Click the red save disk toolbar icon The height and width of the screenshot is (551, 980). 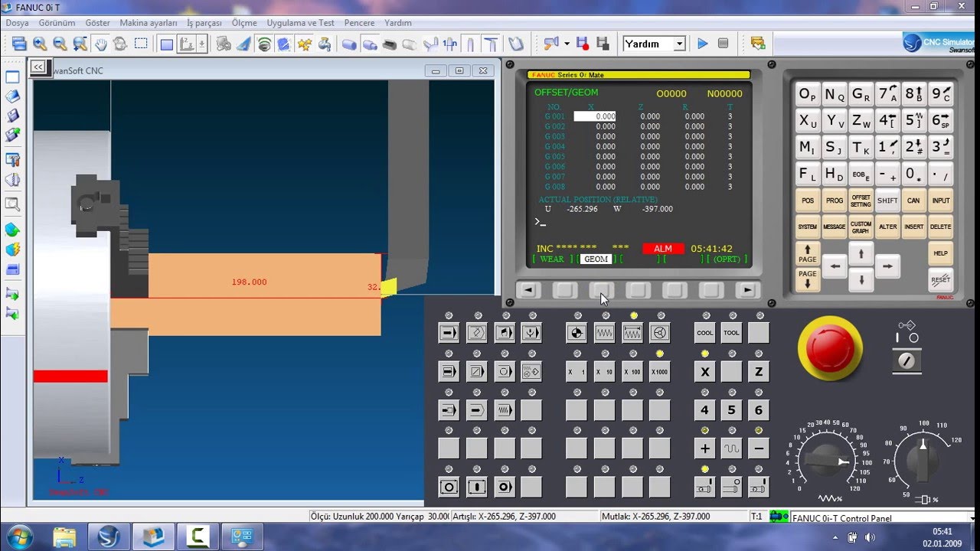582,44
